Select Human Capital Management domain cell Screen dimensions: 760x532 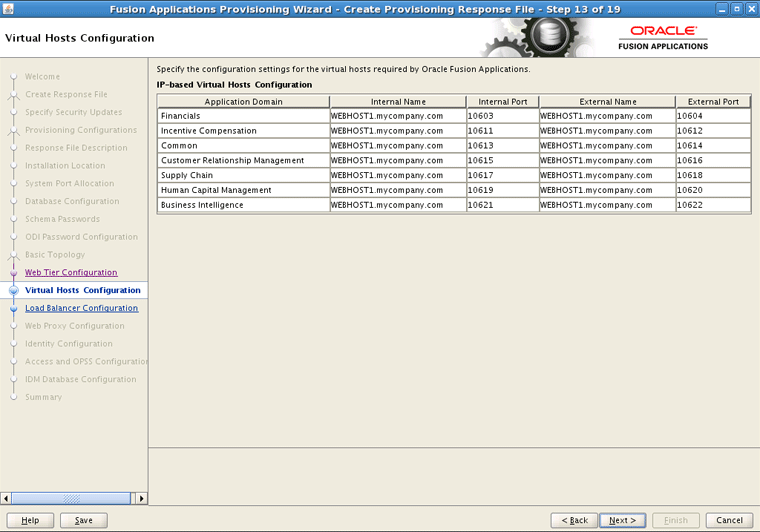coord(244,190)
